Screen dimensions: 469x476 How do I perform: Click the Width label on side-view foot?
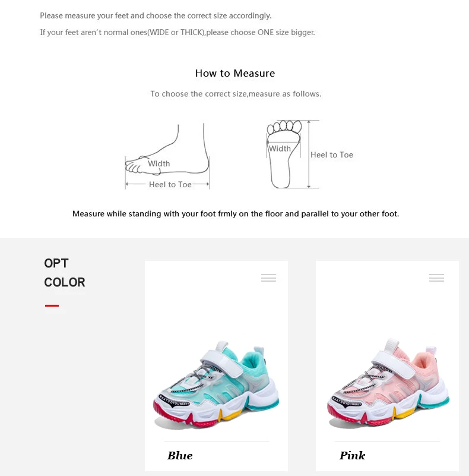tap(159, 163)
